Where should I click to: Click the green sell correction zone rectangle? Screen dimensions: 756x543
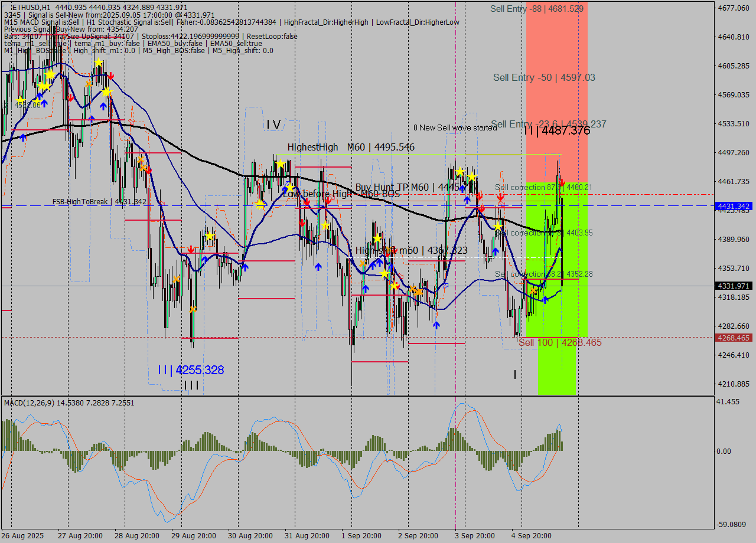tap(556, 366)
